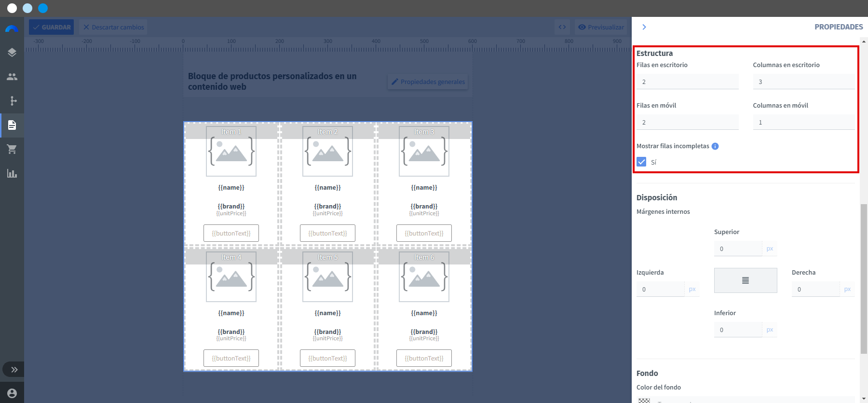868x403 pixels.
Task: Click the {{buttonText}} button in Item 3
Action: [424, 233]
